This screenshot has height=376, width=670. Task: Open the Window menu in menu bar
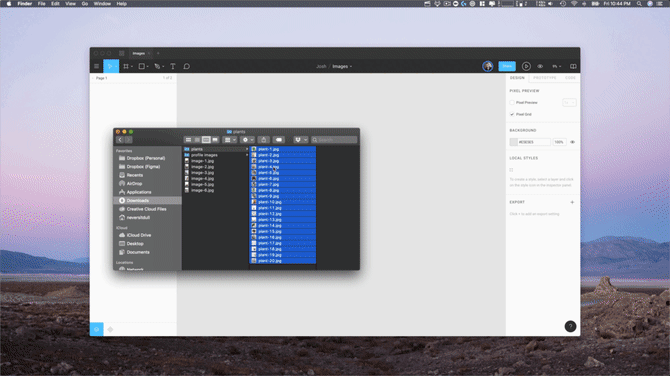102,3
